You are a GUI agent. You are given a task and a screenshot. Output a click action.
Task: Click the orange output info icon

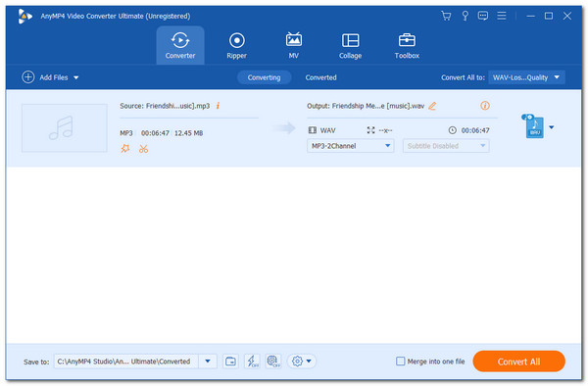coord(485,106)
